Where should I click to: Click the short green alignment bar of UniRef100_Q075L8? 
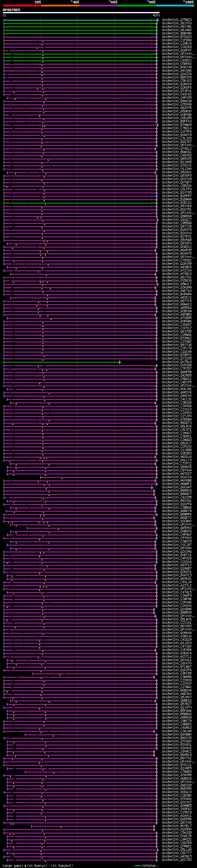62,362
